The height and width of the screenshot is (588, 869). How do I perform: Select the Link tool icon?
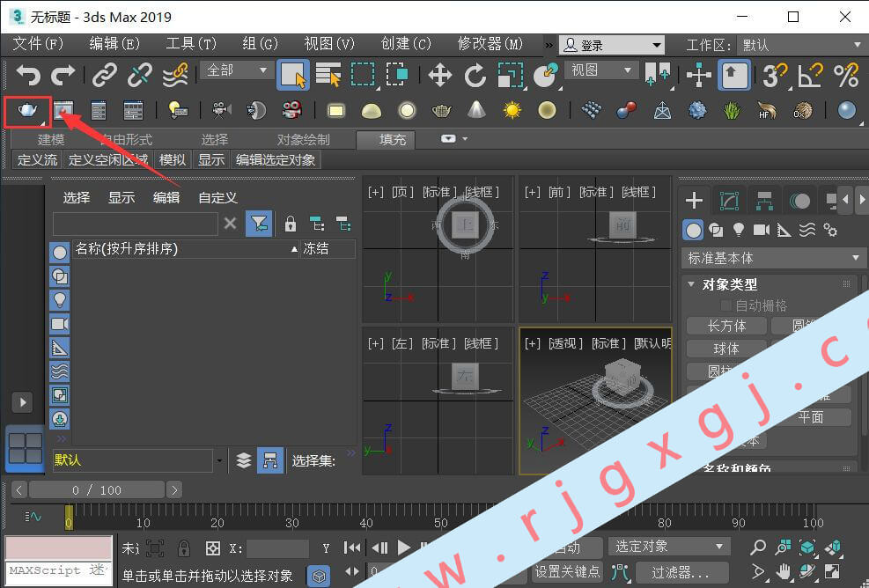104,75
